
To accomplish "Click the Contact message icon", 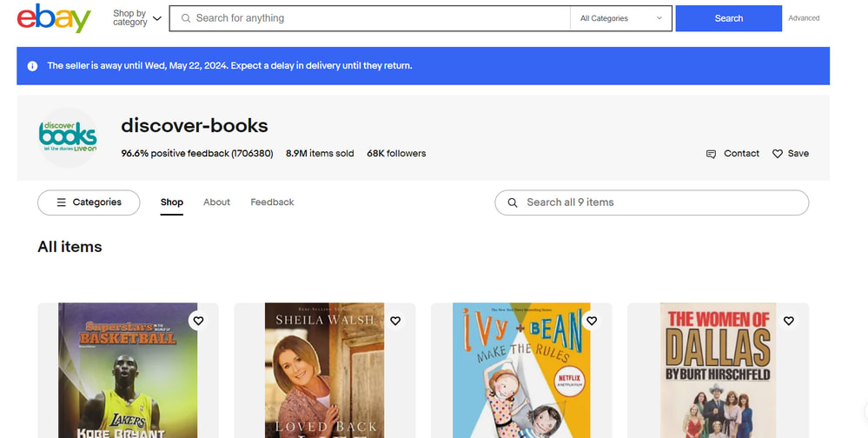I will pos(712,154).
